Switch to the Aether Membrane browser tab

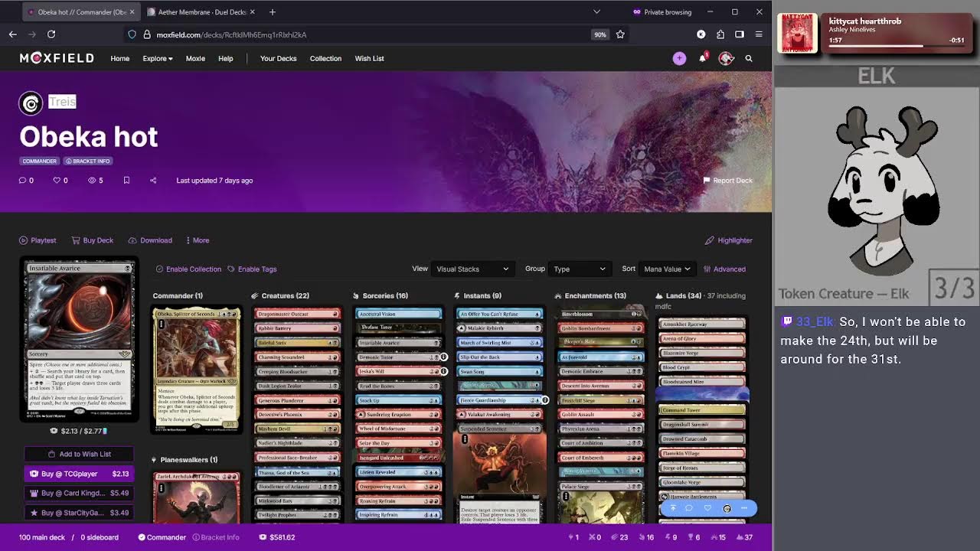201,12
